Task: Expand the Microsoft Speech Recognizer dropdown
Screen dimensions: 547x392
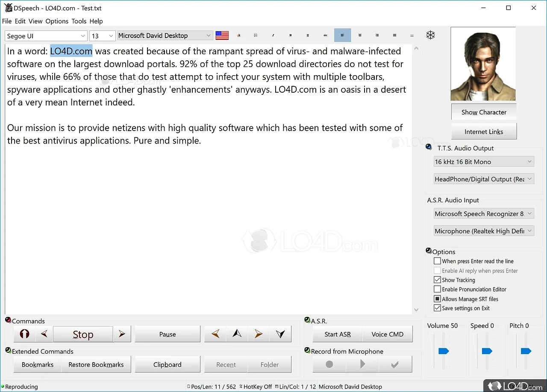Action: [484, 214]
